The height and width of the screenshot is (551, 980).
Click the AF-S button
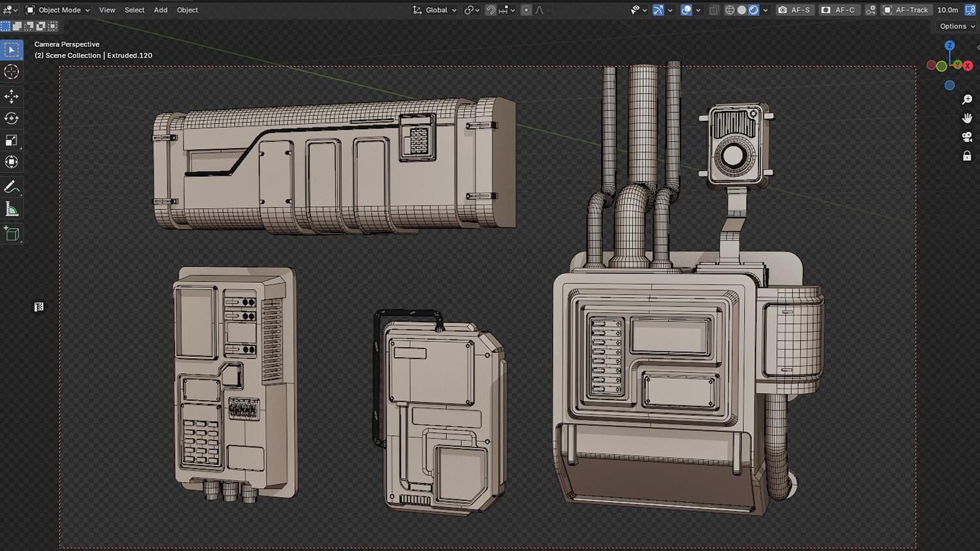click(x=794, y=10)
